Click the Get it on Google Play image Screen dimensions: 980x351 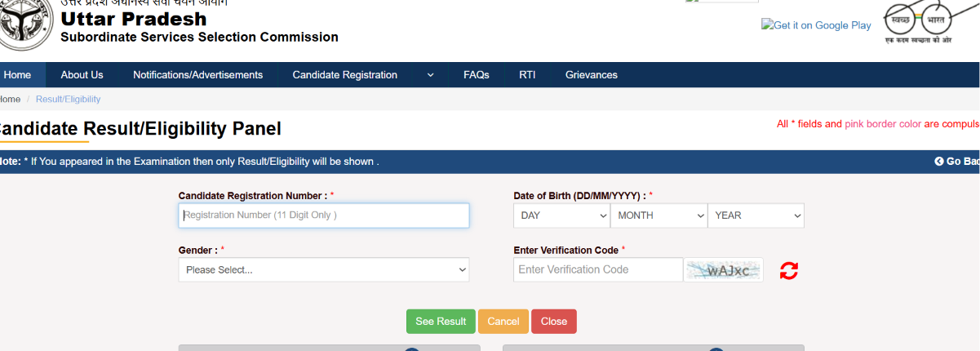pyautogui.click(x=817, y=25)
